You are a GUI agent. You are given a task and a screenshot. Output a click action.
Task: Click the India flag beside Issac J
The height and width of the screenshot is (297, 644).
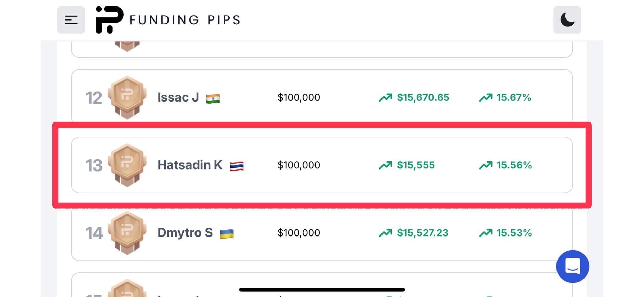click(213, 99)
